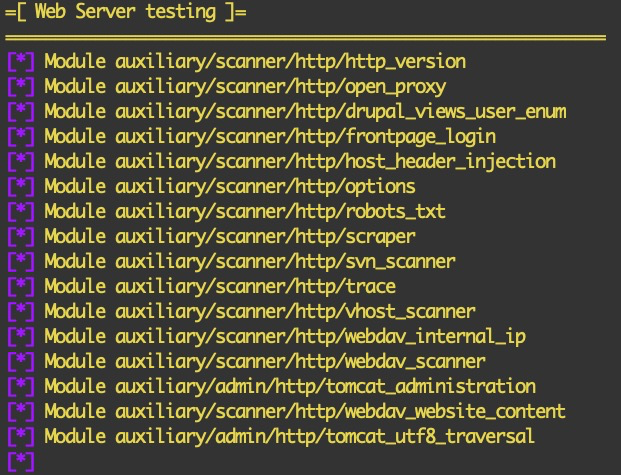Image resolution: width=621 pixels, height=475 pixels.
Task: Select the open_proxy module path text
Action: click(280, 87)
